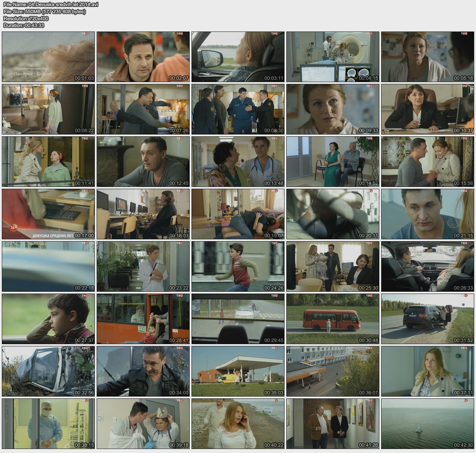The width and height of the screenshot is (476, 453).
Task: Click the File Name text line
Action: point(51,4)
